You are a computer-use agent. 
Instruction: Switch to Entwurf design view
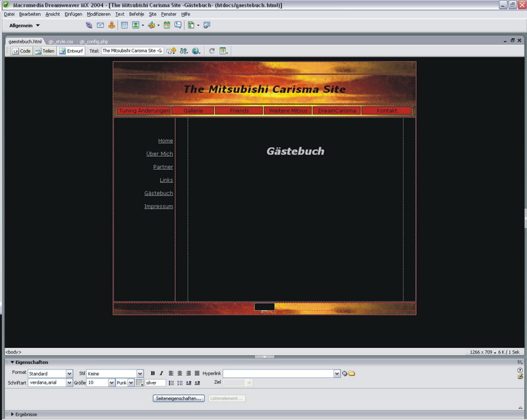point(71,51)
